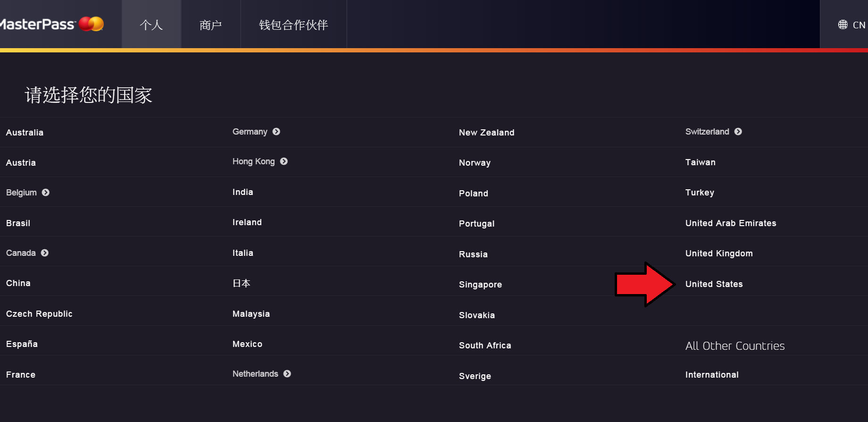Image resolution: width=868 pixels, height=422 pixels.
Task: Select International under All Other Countries
Action: tap(712, 375)
